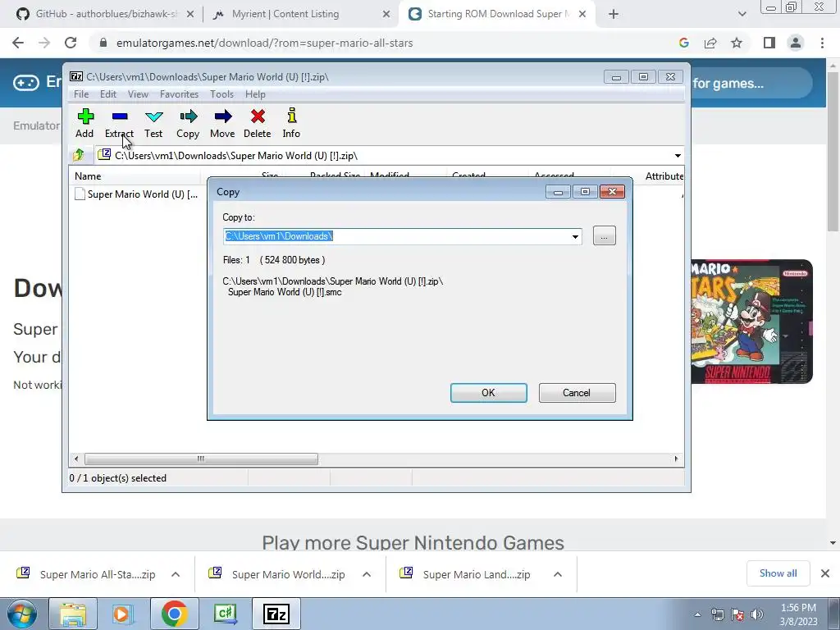This screenshot has height=630, width=840.
Task: Select Super Mario World file in the list
Action: point(137,194)
